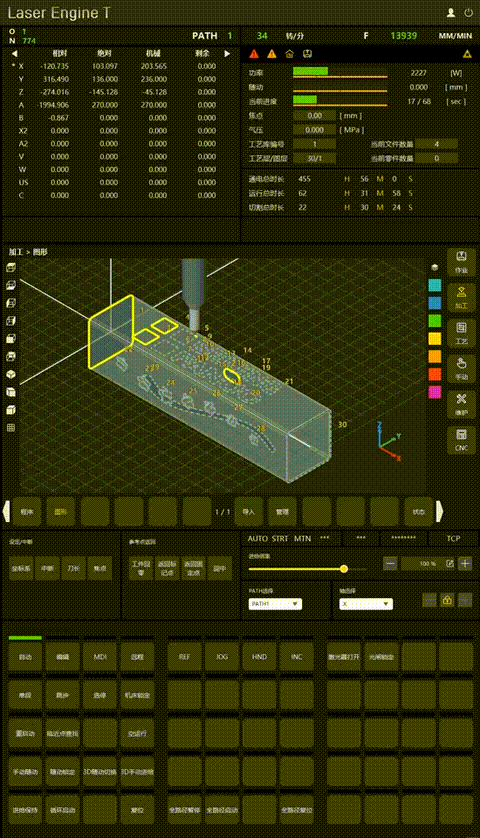Increase feed rate with plus button
The width and height of the screenshot is (480, 838).
[465, 563]
